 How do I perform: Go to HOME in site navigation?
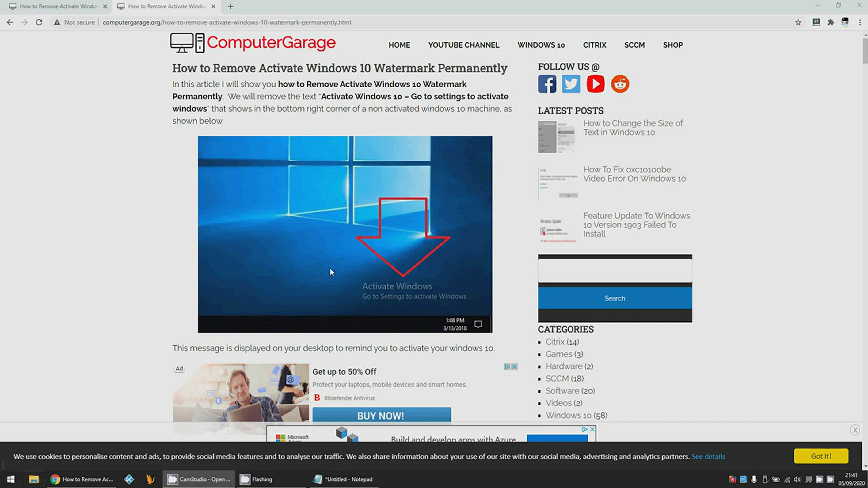click(399, 45)
